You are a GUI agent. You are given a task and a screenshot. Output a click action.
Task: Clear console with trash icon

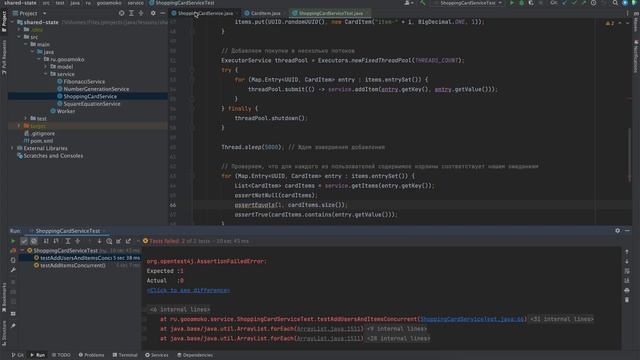627,300
